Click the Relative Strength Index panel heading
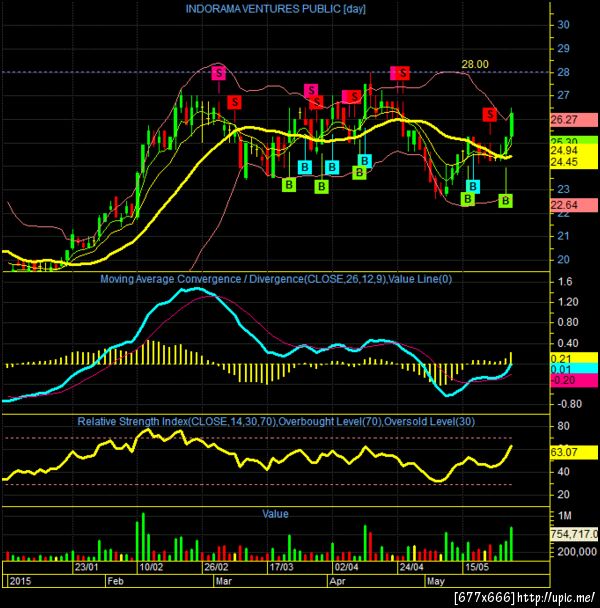 tap(276, 421)
